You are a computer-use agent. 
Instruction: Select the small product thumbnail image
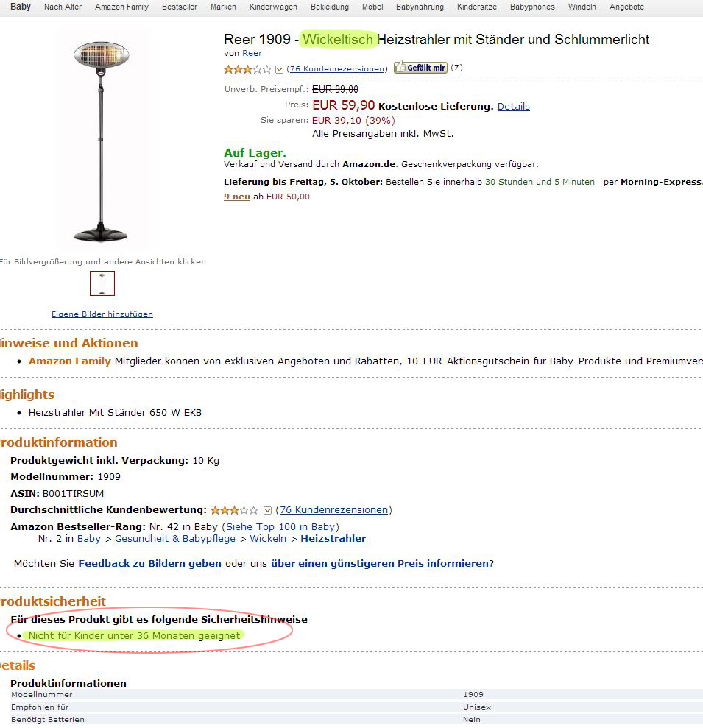tap(102, 283)
